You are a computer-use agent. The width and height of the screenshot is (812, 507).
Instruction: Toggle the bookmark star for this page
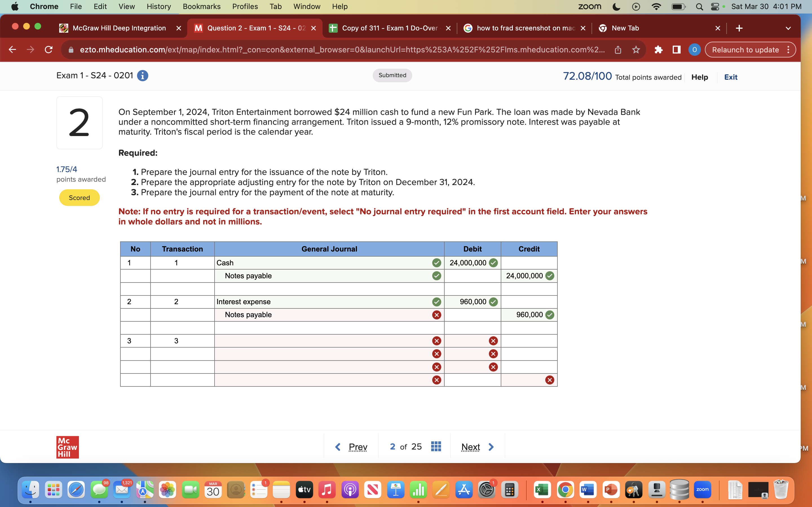point(636,50)
